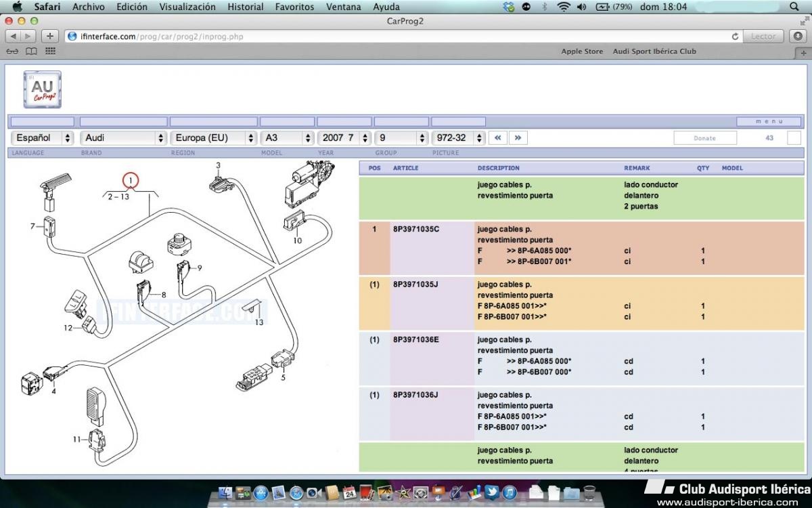Show bookmarks with the open-book icon
Viewport: 812px width, 508px height.
click(x=31, y=51)
